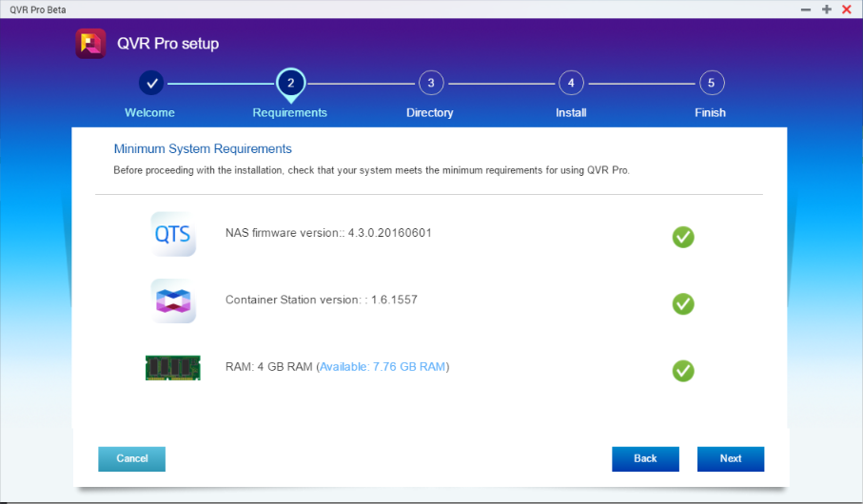The image size is (863, 504).
Task: Click the Minimum System Requirements heading
Action: point(203,149)
